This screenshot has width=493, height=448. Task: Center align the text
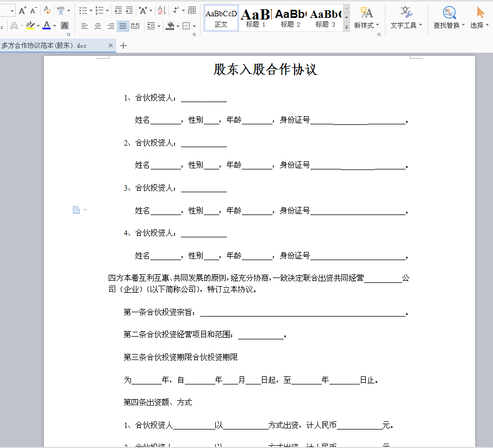98,26
